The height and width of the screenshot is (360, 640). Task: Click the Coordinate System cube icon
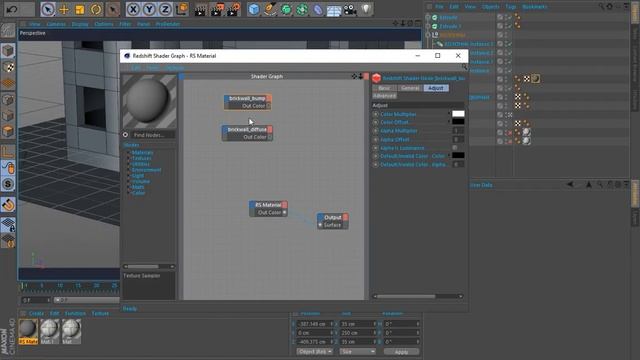tap(182, 9)
